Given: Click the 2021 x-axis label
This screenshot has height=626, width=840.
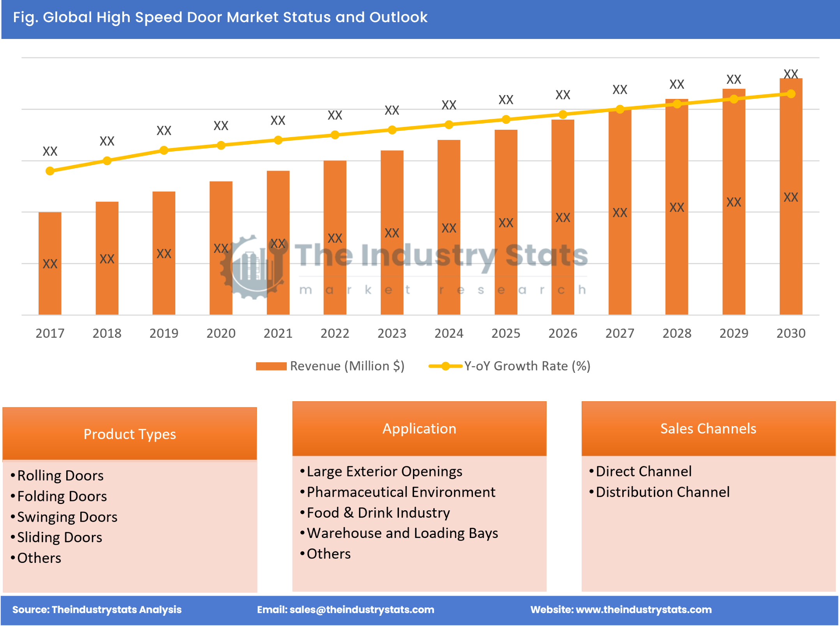Looking at the screenshot, I should pyautogui.click(x=278, y=333).
